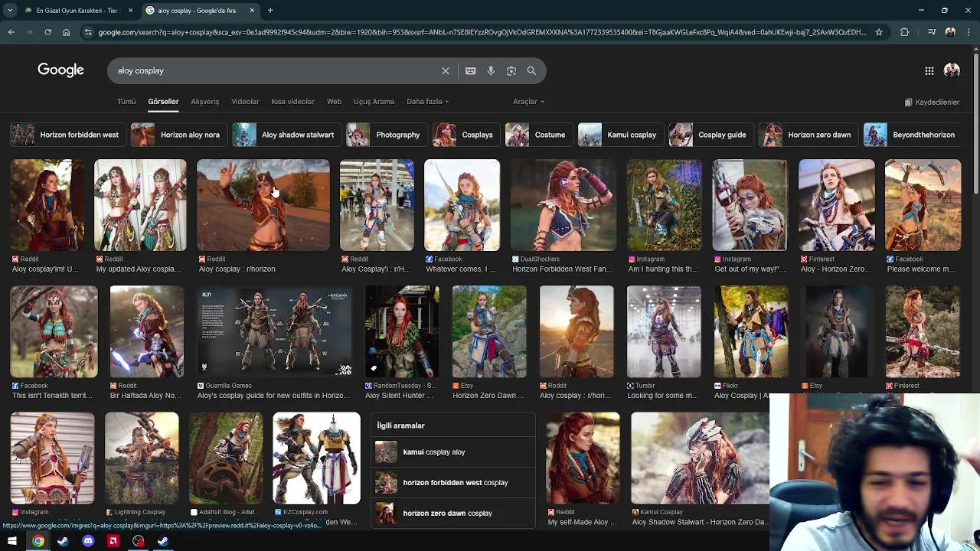980x551 pixels.
Task: Open the Kaydedilenler saved items
Action: click(x=932, y=102)
